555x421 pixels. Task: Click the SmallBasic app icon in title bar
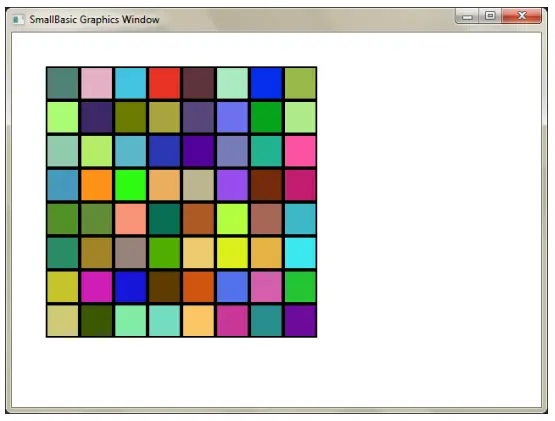pyautogui.click(x=18, y=19)
